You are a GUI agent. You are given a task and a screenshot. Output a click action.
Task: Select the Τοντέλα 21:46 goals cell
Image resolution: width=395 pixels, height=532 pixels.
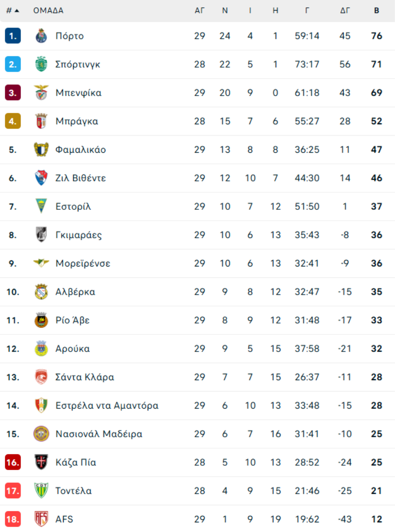pyautogui.click(x=307, y=491)
